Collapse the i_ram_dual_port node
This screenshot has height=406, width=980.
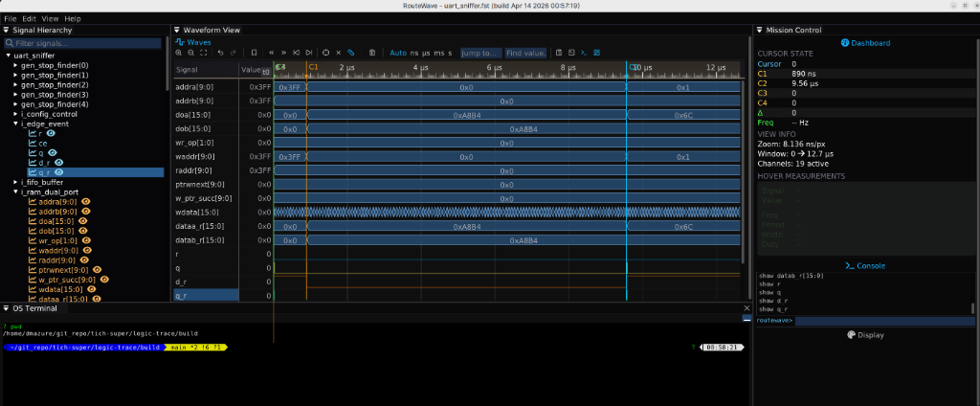click(16, 192)
